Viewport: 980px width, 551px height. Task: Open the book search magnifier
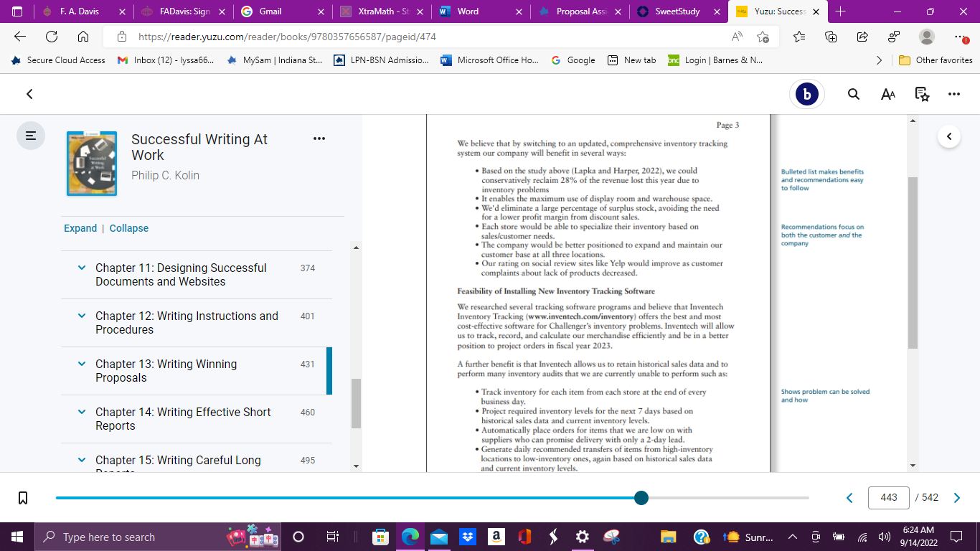tap(854, 94)
